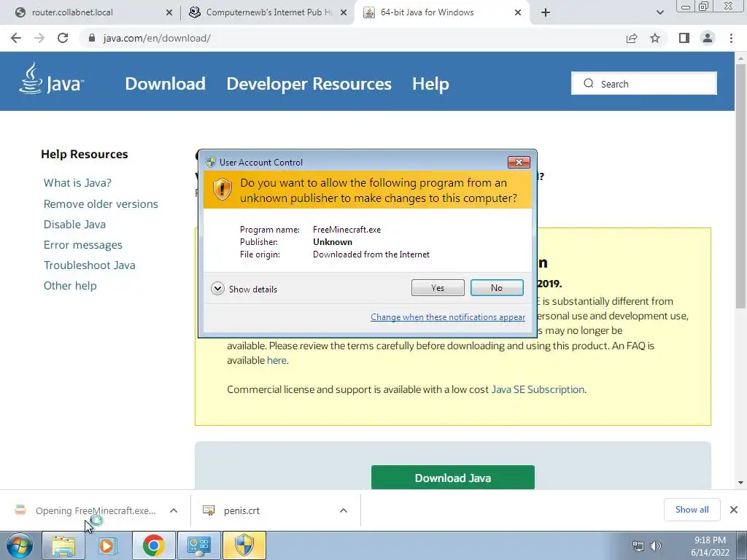Viewport: 747px width, 560px height.
Task: Click the green Download Java button
Action: click(452, 477)
